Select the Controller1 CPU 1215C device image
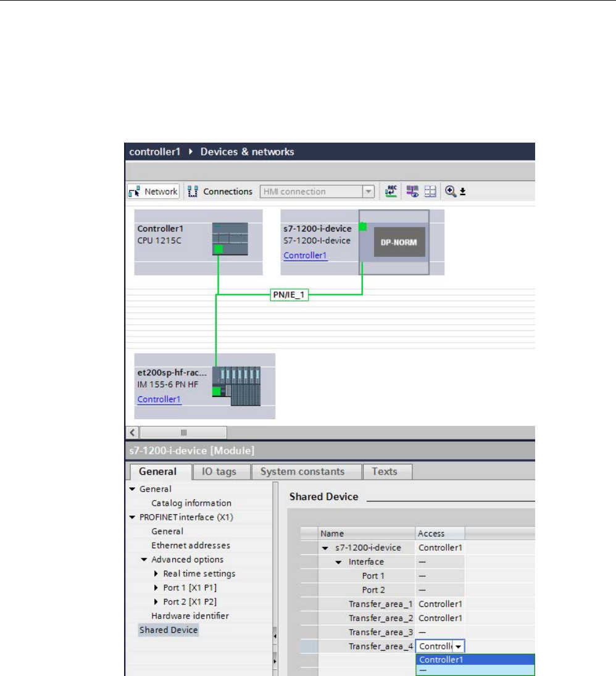The width and height of the screenshot is (616, 676). [230, 239]
